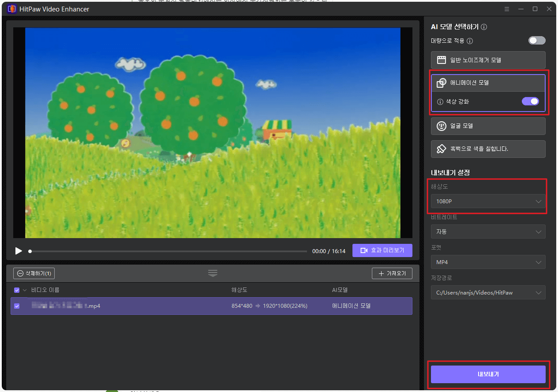The width and height of the screenshot is (558, 392).
Task: Click the video progress slider handle
Action: (30, 251)
